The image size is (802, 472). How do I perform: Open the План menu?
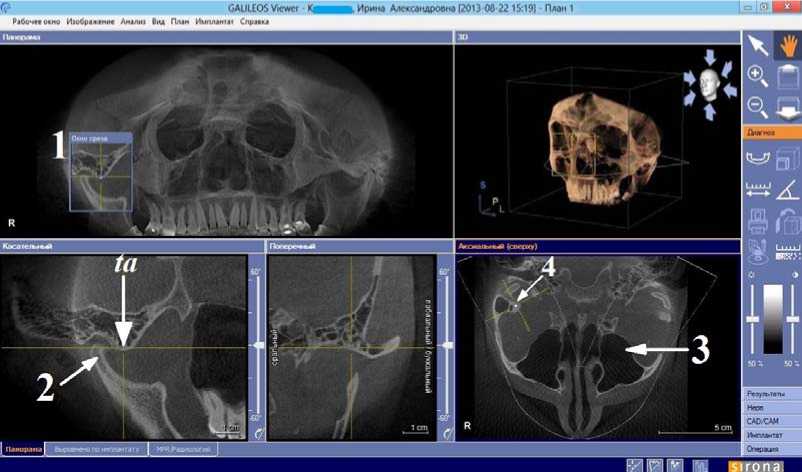click(x=180, y=22)
